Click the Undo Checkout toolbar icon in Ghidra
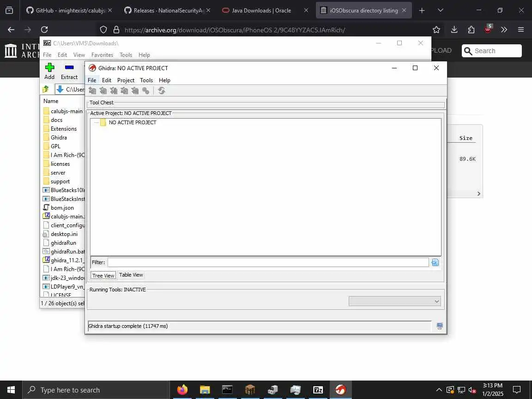The width and height of the screenshot is (532, 399). (x=135, y=91)
